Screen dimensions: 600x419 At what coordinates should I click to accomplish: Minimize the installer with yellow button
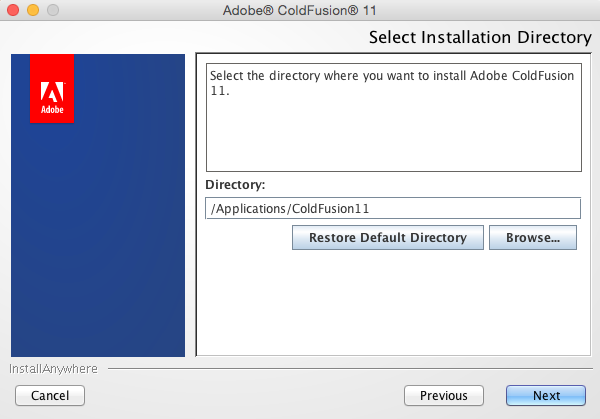point(33,10)
